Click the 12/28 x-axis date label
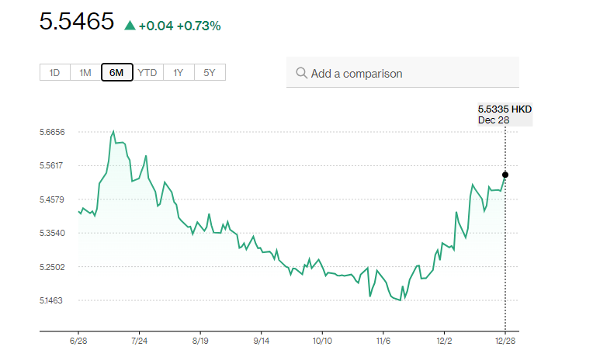 (505, 340)
